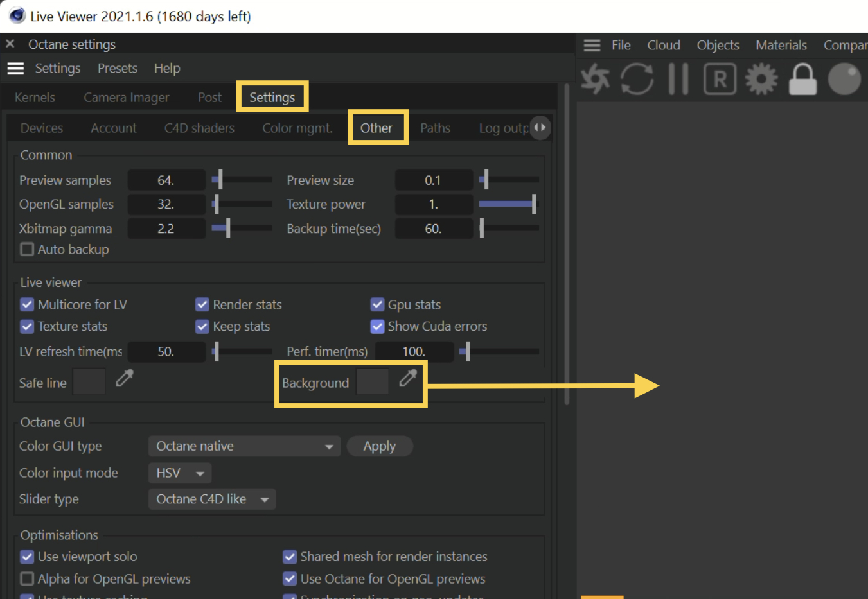Switch to the Camera Imager tab

coord(127,98)
